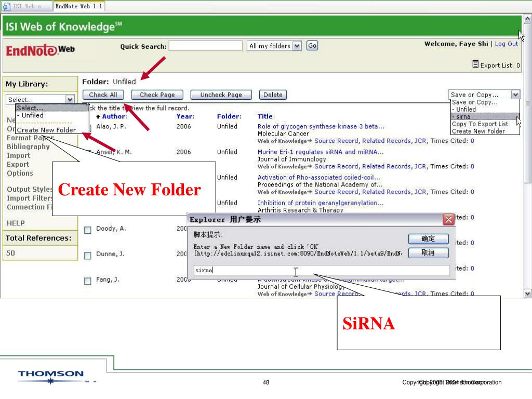Switch to the ISI Web tab
This screenshot has width=532, height=399.
click(27, 6)
